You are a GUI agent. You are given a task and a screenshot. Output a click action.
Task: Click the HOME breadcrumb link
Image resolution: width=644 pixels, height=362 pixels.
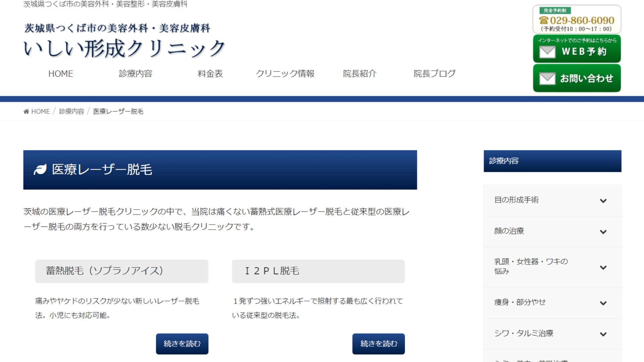coord(40,111)
